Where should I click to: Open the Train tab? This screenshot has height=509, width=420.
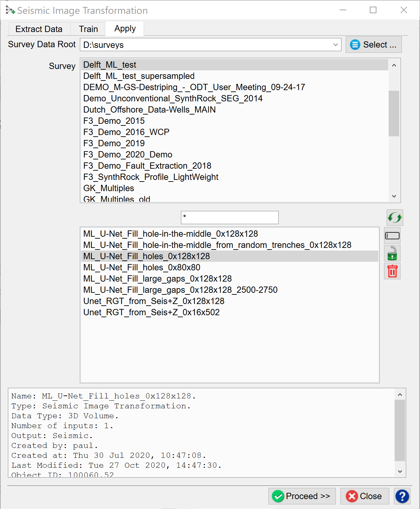coord(88,29)
